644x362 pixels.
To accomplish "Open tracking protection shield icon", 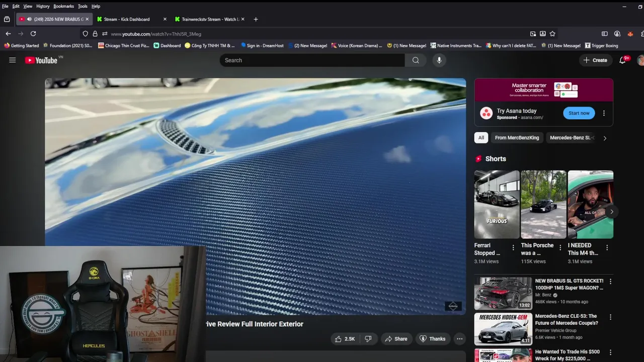I will coord(85,34).
